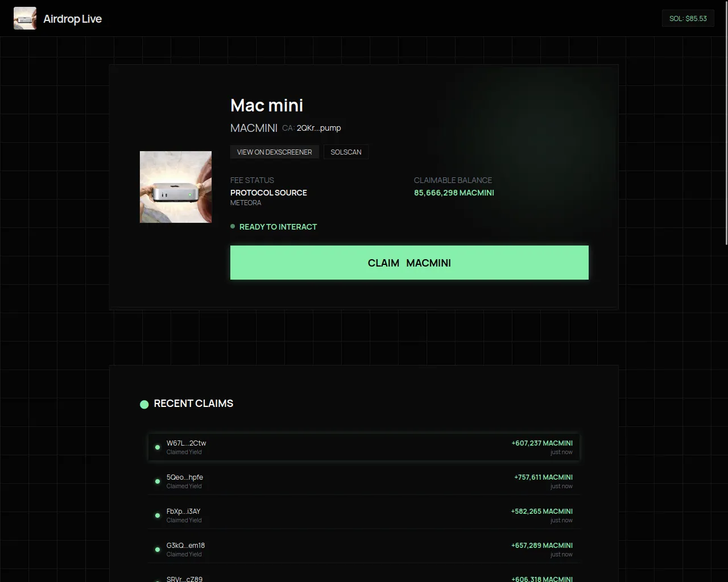The height and width of the screenshot is (582, 728).
Task: Select the +607,237 MACMINI amount
Action: (x=542, y=443)
